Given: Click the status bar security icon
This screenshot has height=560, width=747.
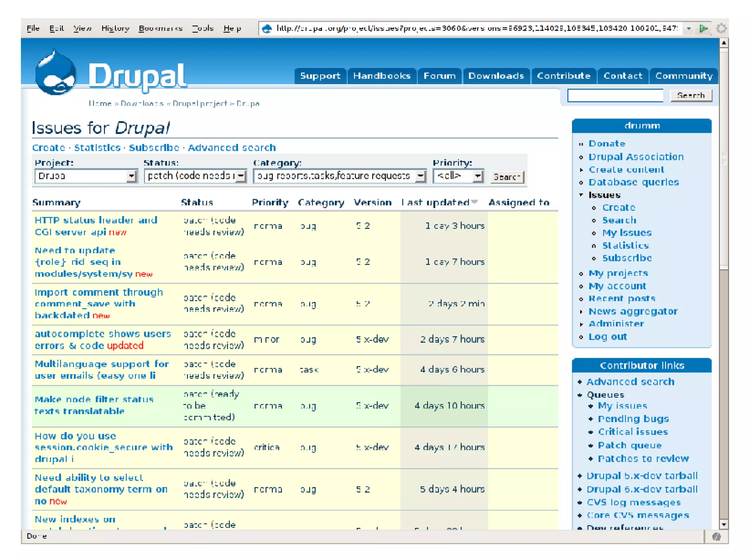Looking at the screenshot, I should [716, 536].
